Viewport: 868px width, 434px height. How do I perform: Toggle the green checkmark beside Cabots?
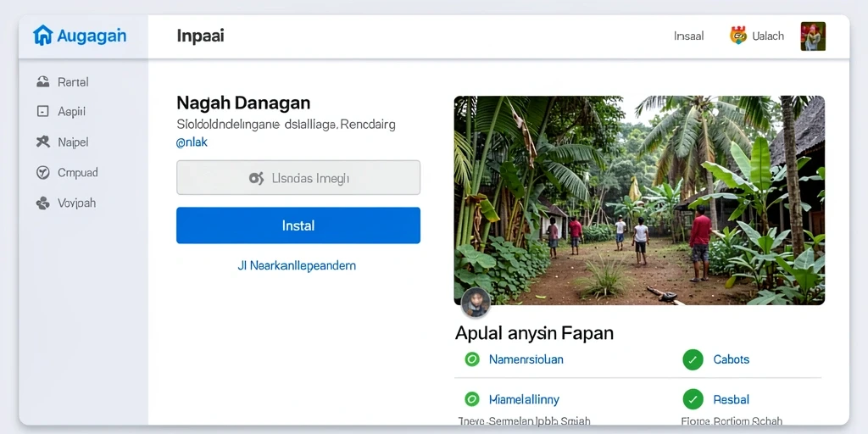693,359
